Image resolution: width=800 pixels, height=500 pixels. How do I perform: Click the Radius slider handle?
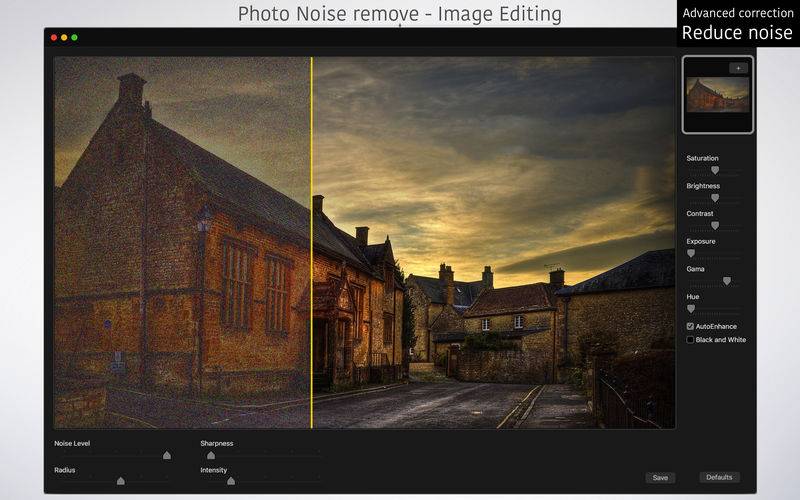pyautogui.click(x=120, y=481)
